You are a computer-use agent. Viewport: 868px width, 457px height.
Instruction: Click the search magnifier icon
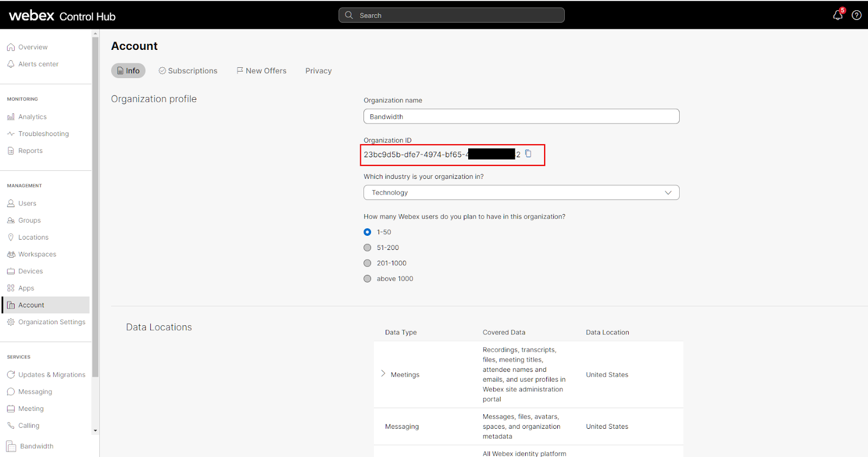pyautogui.click(x=349, y=15)
